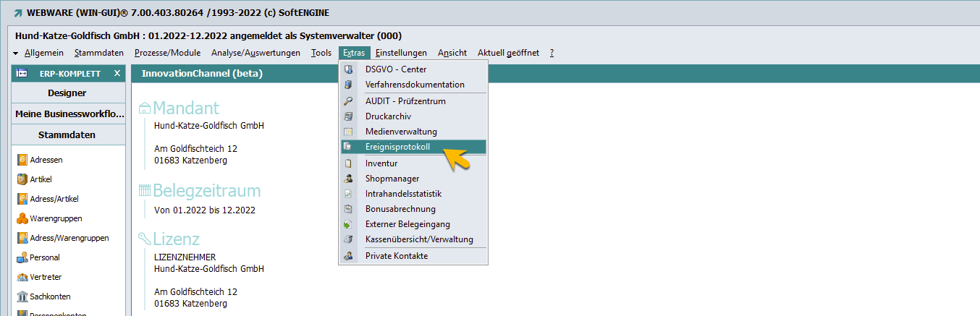Image resolution: width=980 pixels, height=316 pixels.
Task: Click the Adressen icon in sidebar
Action: click(22, 160)
